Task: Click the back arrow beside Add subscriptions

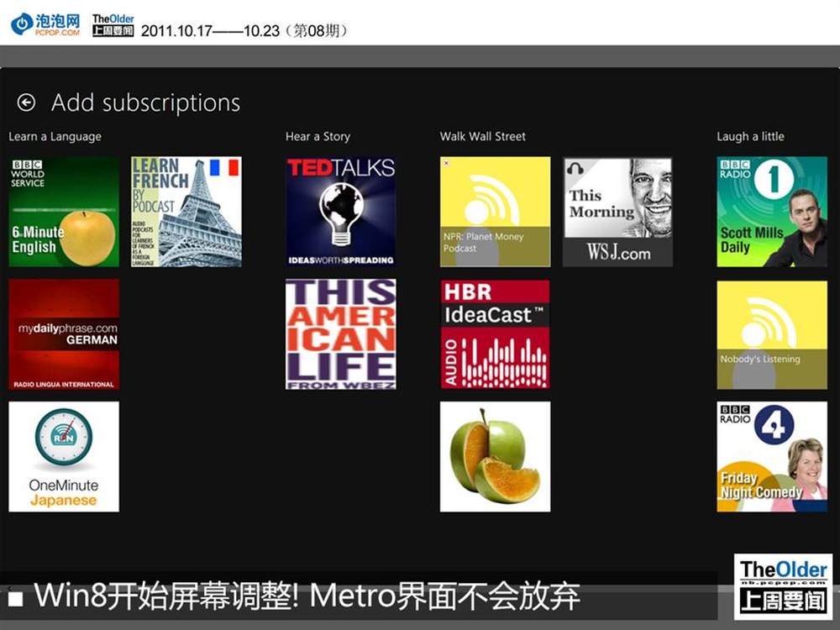Action: coord(26,102)
